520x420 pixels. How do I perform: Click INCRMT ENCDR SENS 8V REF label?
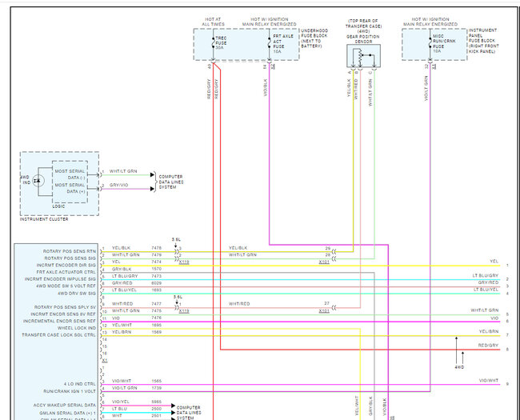63,314
